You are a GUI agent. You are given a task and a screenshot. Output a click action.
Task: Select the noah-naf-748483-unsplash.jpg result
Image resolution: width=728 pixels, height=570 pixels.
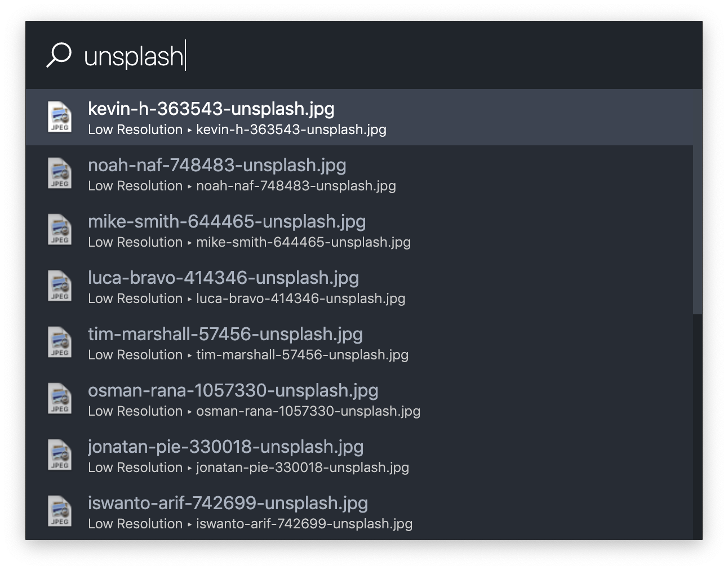(359, 173)
